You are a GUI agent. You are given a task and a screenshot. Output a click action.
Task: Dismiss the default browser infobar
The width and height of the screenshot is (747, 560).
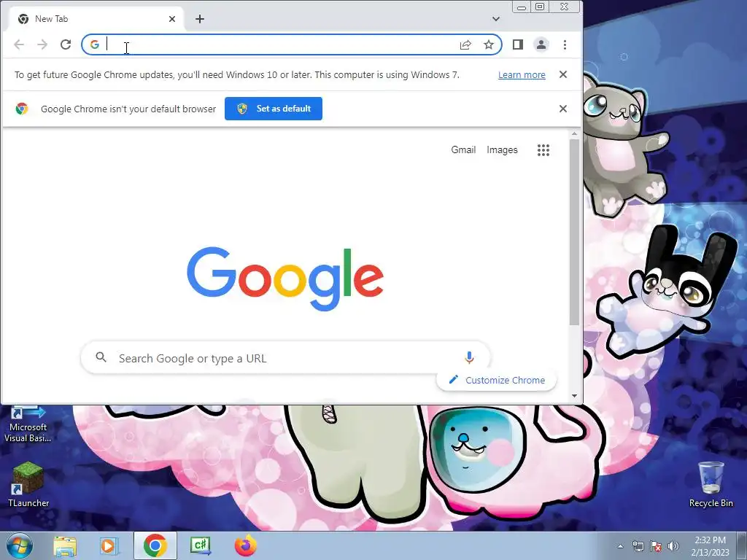(x=563, y=109)
